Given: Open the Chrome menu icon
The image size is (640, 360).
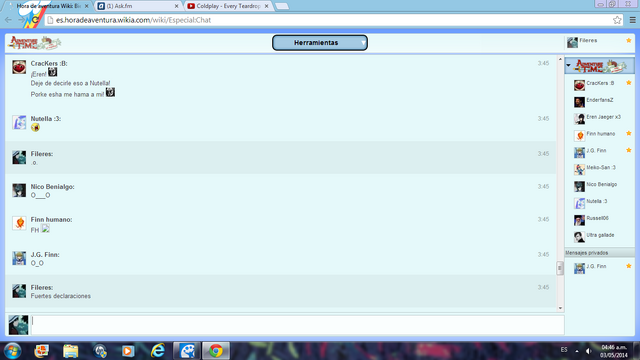Looking at the screenshot, I should [632, 20].
